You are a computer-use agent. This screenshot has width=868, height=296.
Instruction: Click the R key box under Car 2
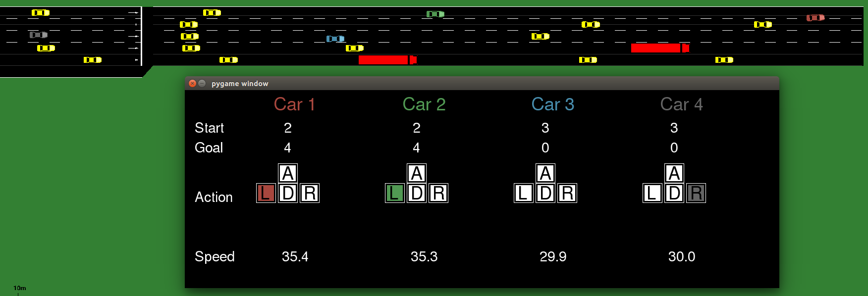point(438,193)
